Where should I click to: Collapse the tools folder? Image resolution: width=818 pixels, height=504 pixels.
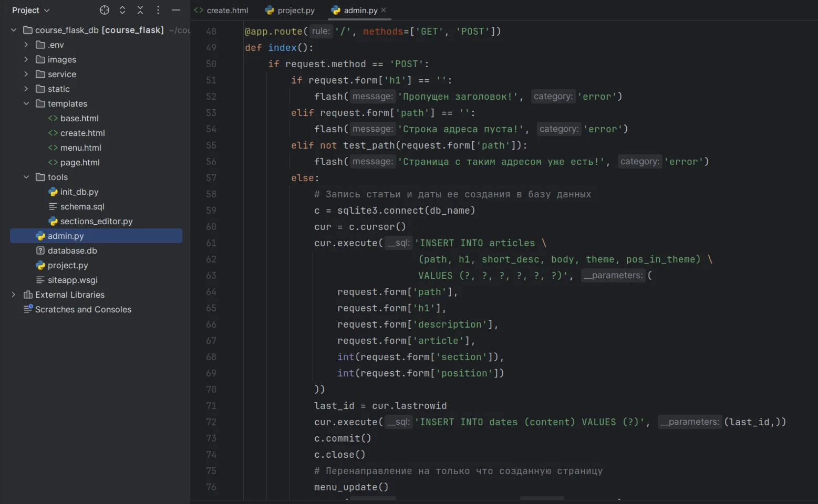[26, 177]
